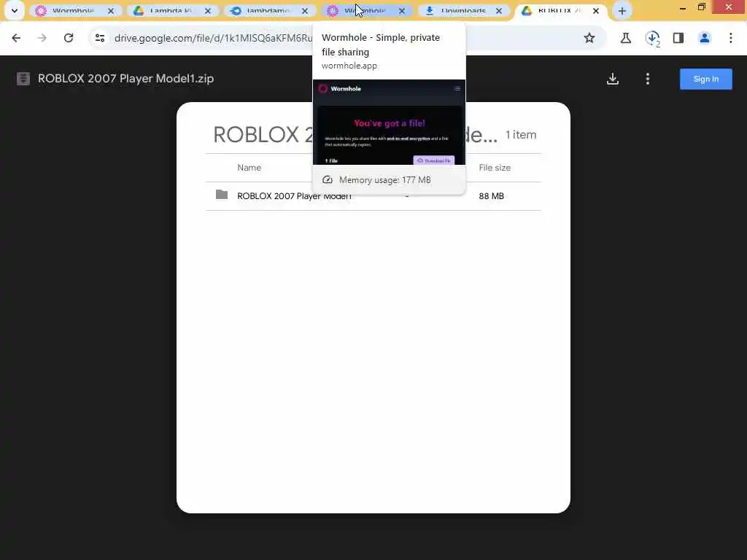Download the zip file from Drive

(x=613, y=79)
